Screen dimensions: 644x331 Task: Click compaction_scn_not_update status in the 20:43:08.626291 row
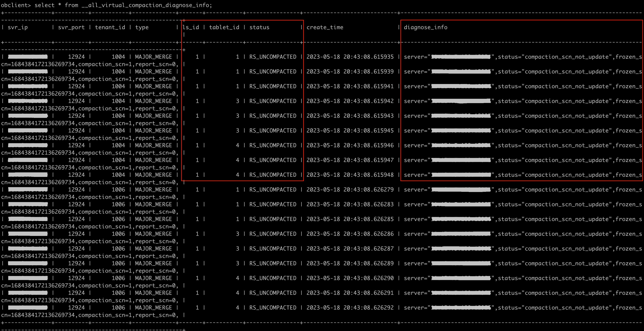pos(566,293)
